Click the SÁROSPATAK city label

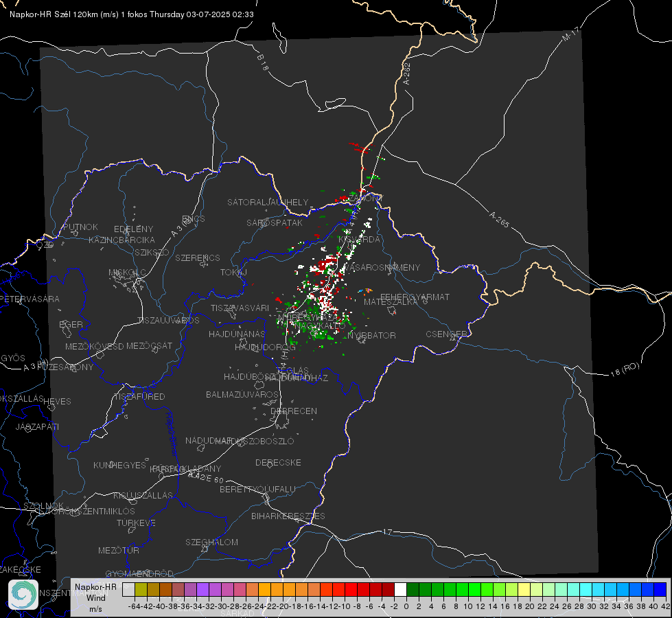[275, 222]
